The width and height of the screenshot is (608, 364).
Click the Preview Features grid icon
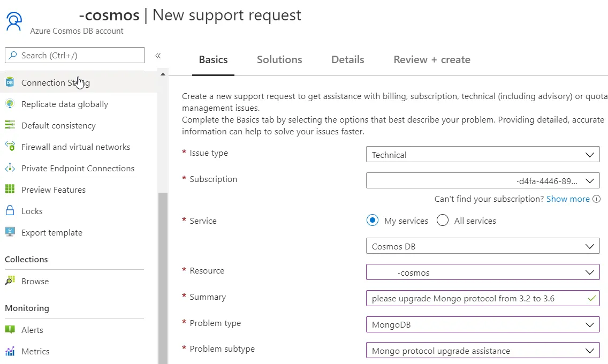pyautogui.click(x=10, y=189)
